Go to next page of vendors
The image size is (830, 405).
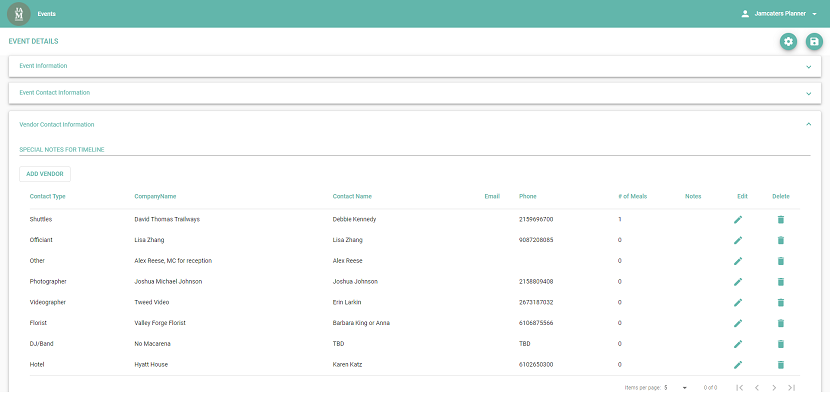pos(774,388)
